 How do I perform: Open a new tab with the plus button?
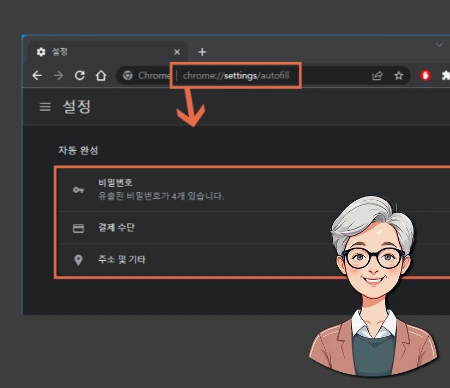202,52
